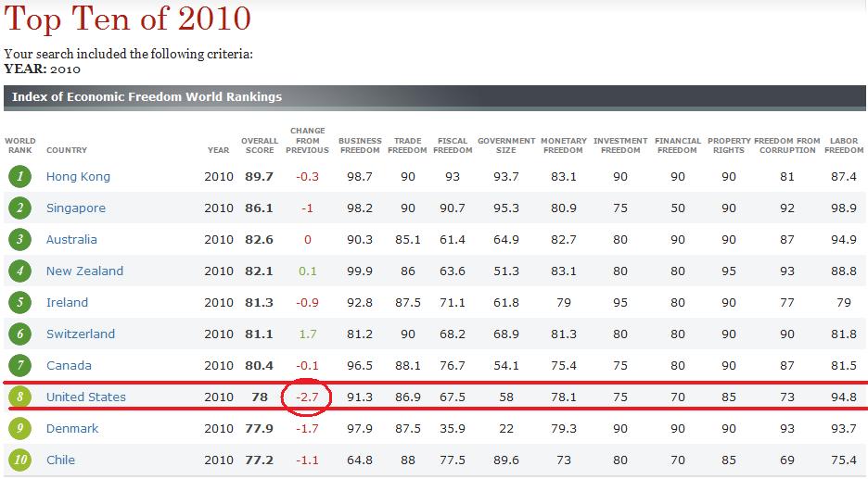Sort by Business Freedom column header
The image size is (868, 479).
pos(360,145)
